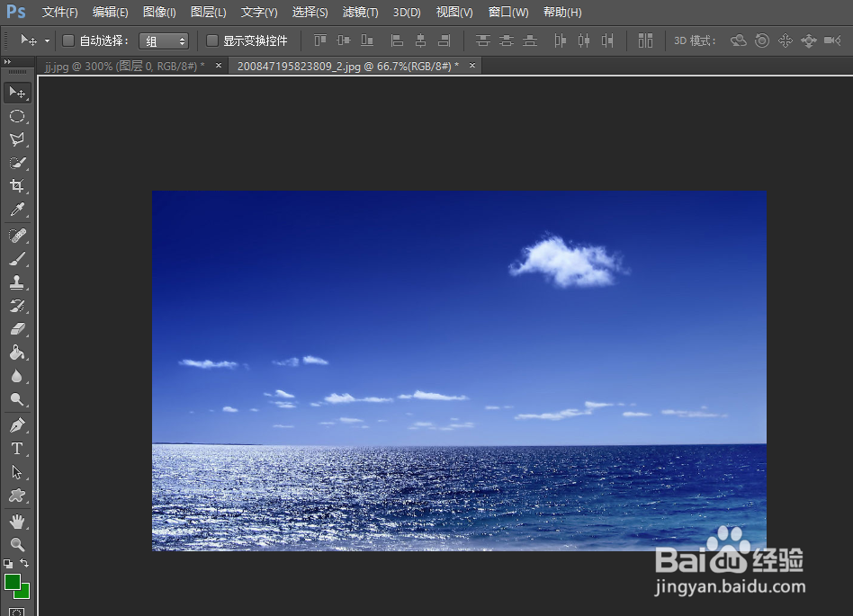The image size is (853, 616).
Task: Select the Blur tool droplet icon
Action: tap(17, 376)
